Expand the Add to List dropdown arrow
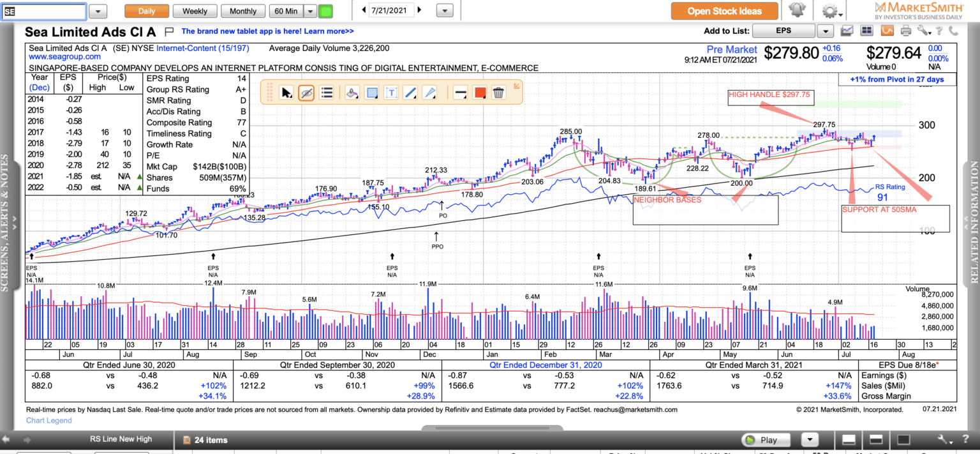Screen dimensions: 980x454 826,31
